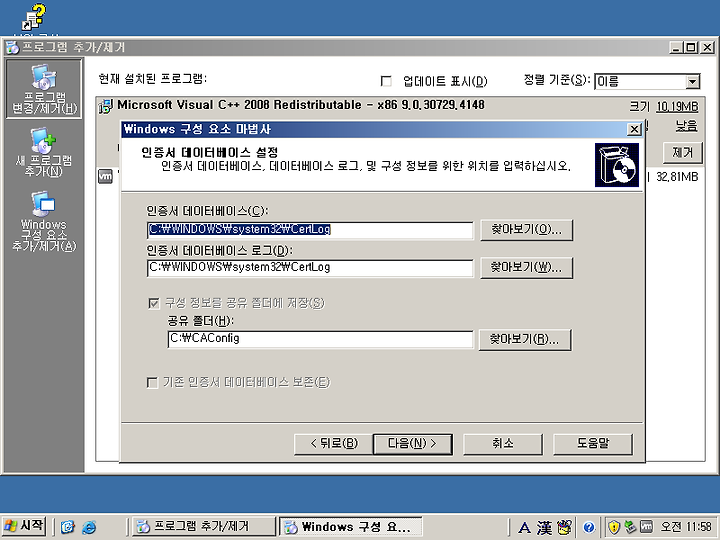The width and height of the screenshot is (720, 540).
Task: Click the 10.19MB size link
Action: pyautogui.click(x=677, y=107)
